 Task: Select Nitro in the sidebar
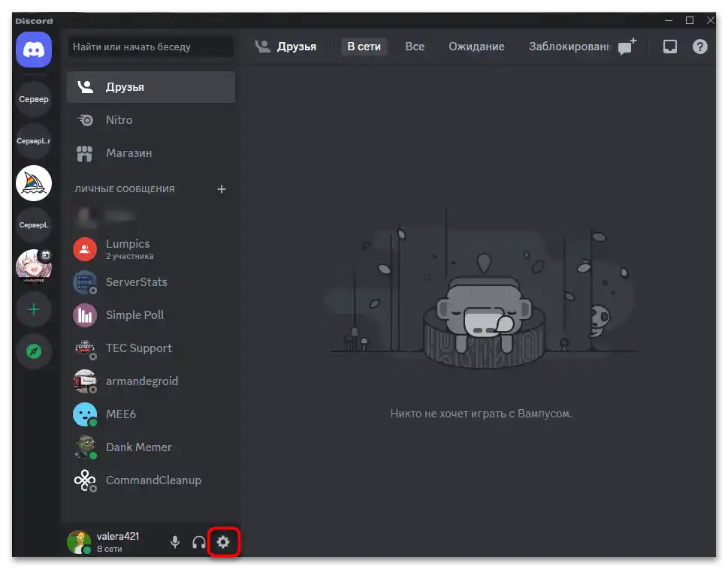click(x=151, y=120)
